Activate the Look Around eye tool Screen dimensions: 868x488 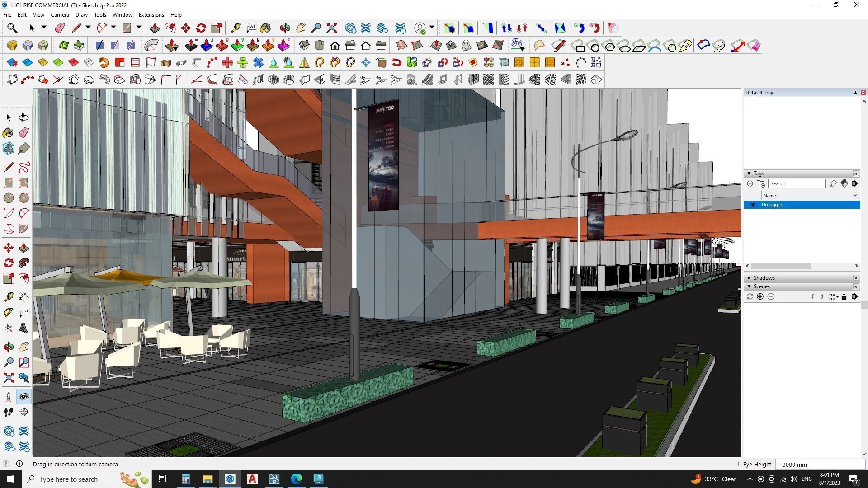click(24, 397)
